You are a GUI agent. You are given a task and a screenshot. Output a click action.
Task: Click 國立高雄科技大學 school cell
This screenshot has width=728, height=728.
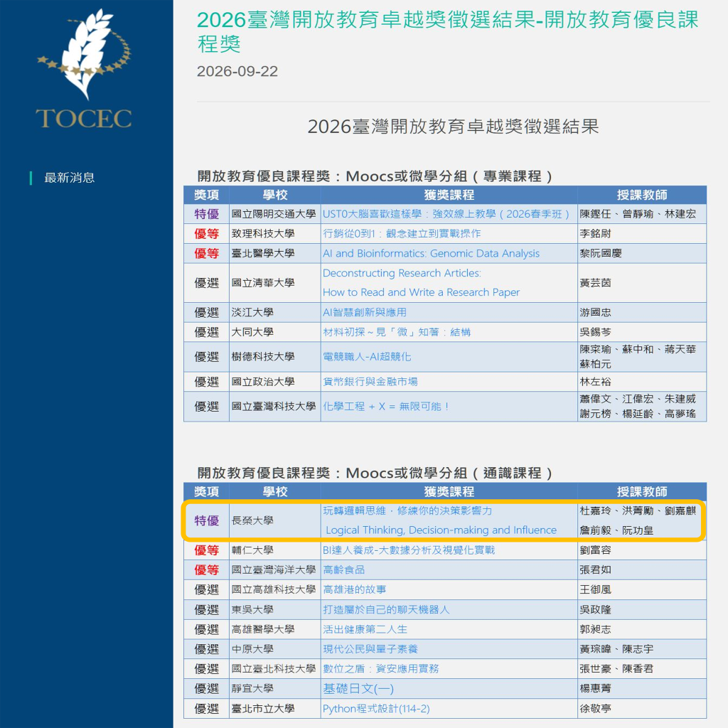[274, 589]
